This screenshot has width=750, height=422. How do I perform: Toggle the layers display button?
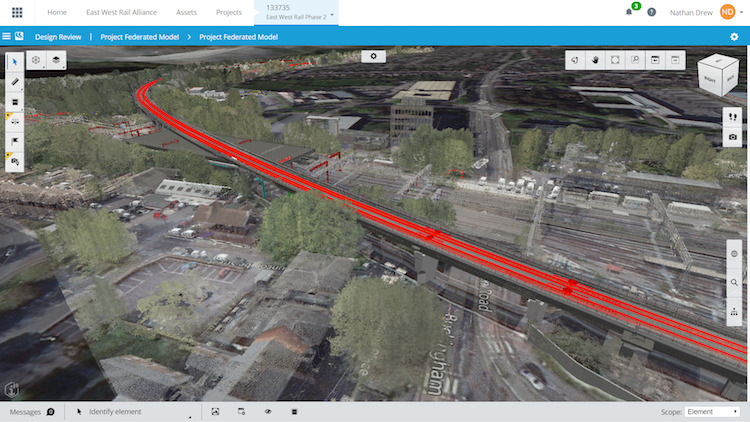[58, 60]
